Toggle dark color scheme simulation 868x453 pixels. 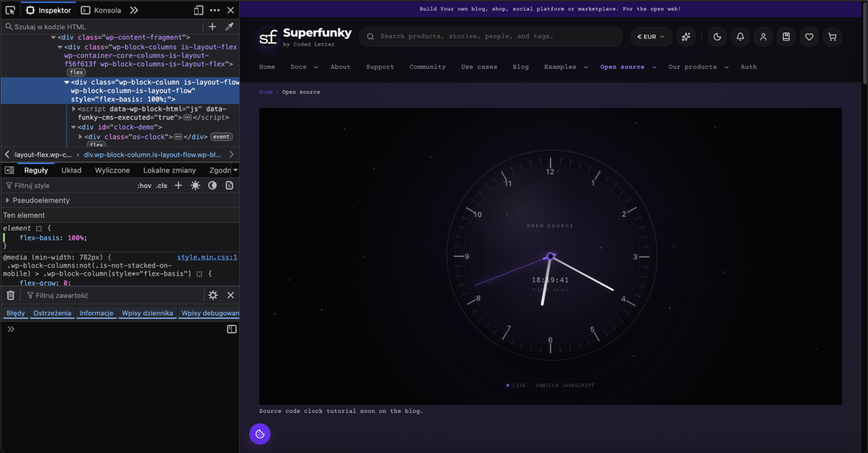pyautogui.click(x=212, y=185)
